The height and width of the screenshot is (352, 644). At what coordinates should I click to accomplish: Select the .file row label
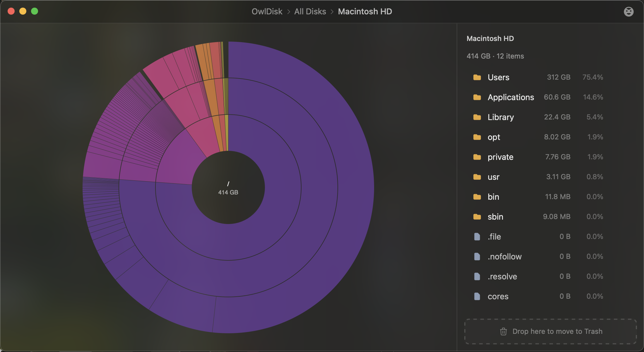pyautogui.click(x=494, y=237)
